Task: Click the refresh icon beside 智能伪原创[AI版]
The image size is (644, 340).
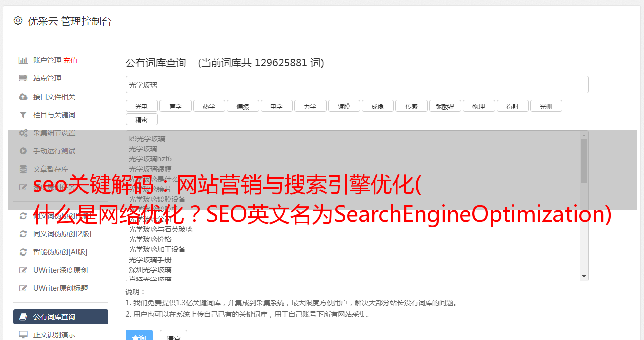Action: click(23, 252)
